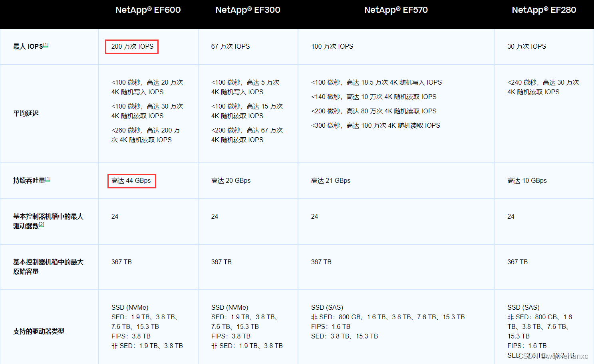The width and height of the screenshot is (594, 364).
Task: Click EF570 'SED：3.8 TB、15.3 TB' line
Action: [345, 336]
